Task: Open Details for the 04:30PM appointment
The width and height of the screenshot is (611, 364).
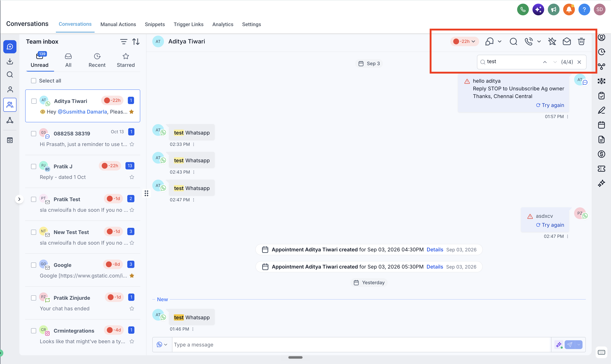Action: pyautogui.click(x=435, y=250)
